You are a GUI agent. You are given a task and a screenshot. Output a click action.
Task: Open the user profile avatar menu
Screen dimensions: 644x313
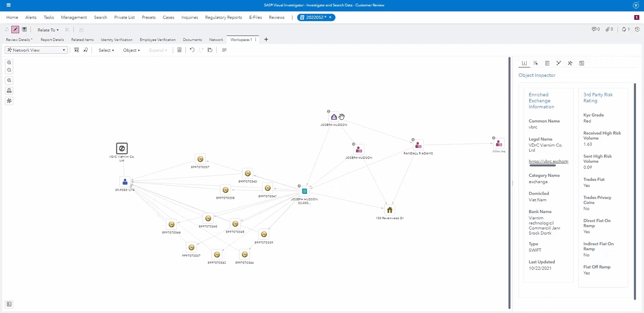click(x=636, y=5)
